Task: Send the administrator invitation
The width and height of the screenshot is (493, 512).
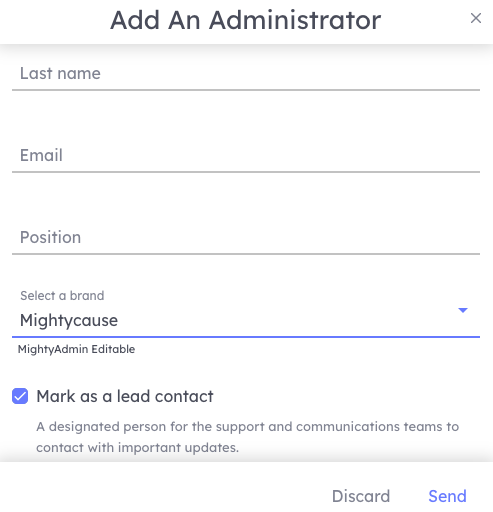Action: tap(447, 496)
